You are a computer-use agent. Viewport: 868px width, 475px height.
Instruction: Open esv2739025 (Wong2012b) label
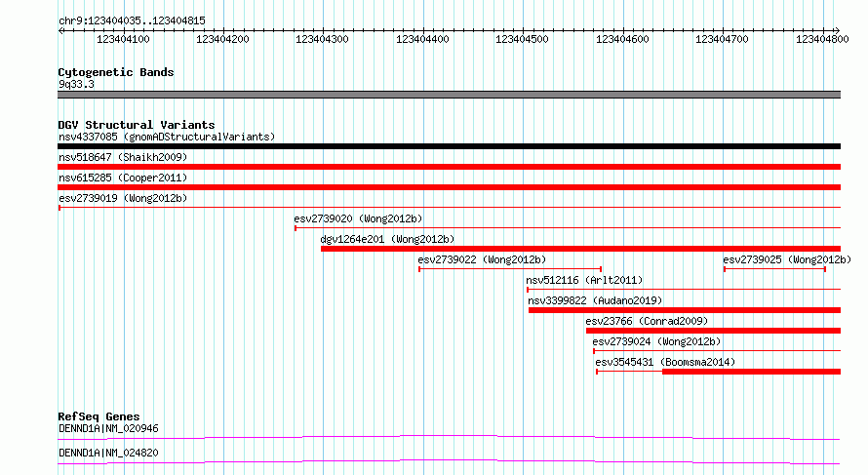click(x=787, y=259)
